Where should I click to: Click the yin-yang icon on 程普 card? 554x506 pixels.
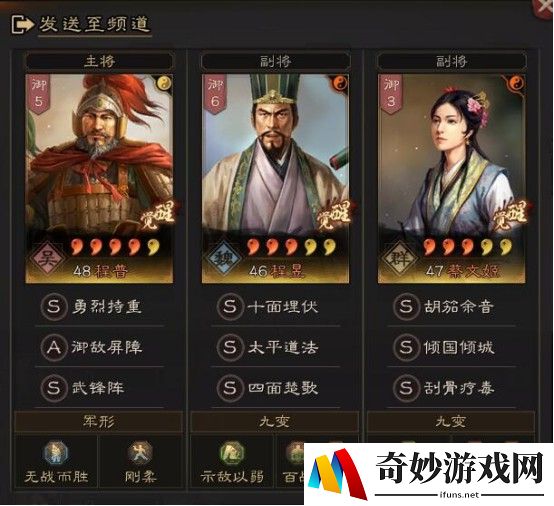point(164,83)
